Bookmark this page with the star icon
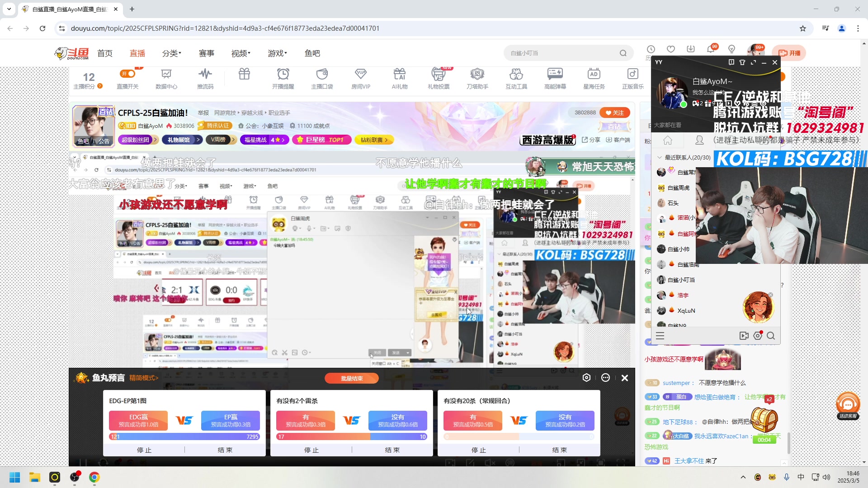Screen dimensions: 868x488 tap(803, 28)
